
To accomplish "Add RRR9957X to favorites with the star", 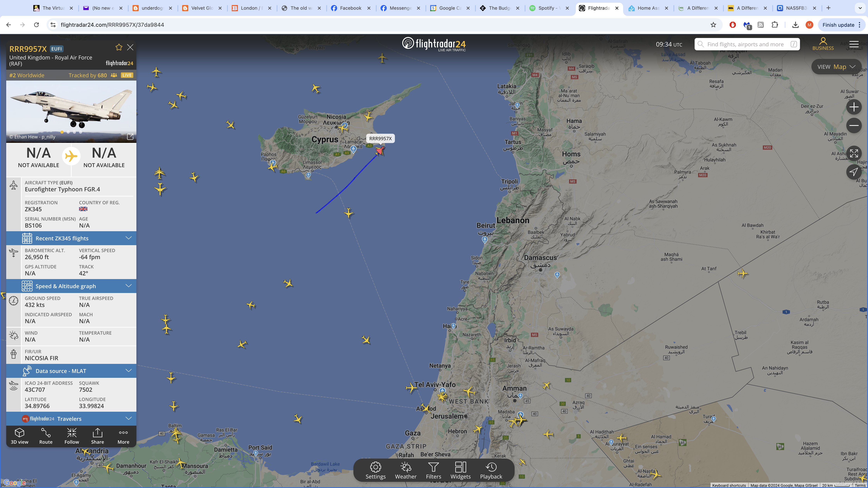I will point(119,47).
